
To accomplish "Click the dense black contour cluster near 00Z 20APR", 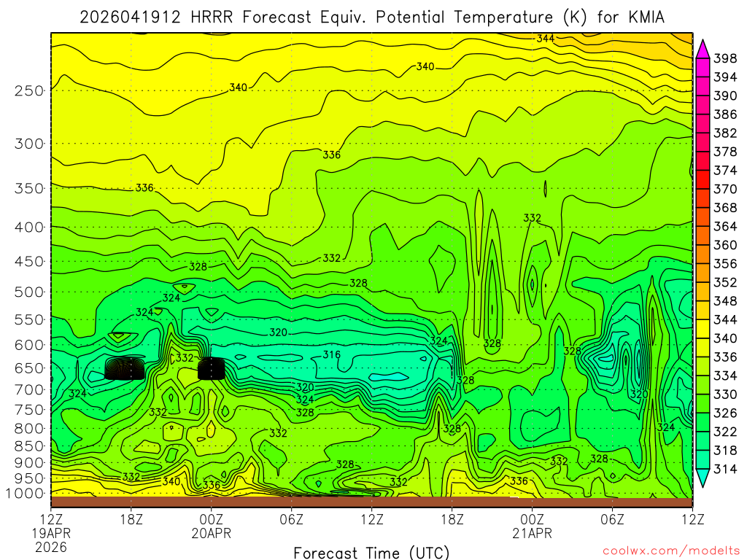I will (x=211, y=368).
